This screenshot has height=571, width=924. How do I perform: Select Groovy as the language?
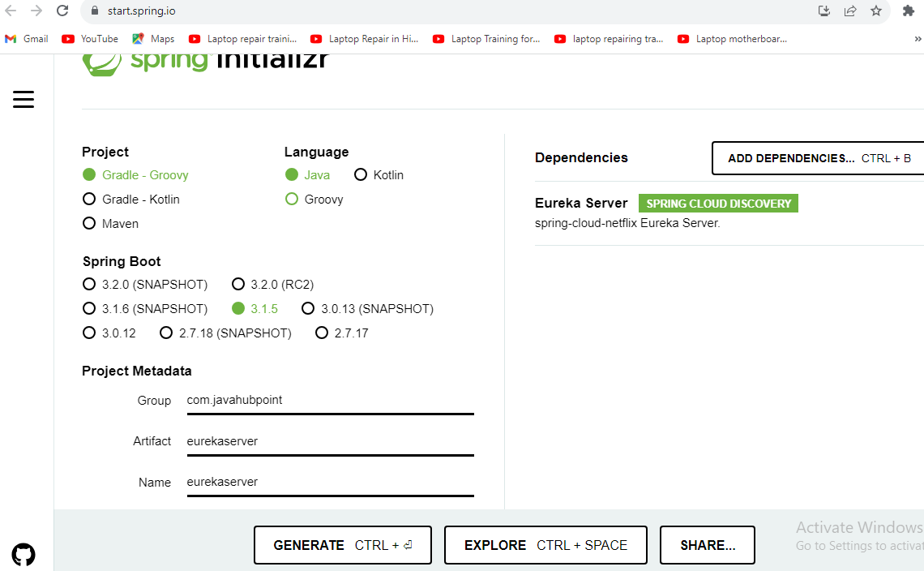pos(314,200)
